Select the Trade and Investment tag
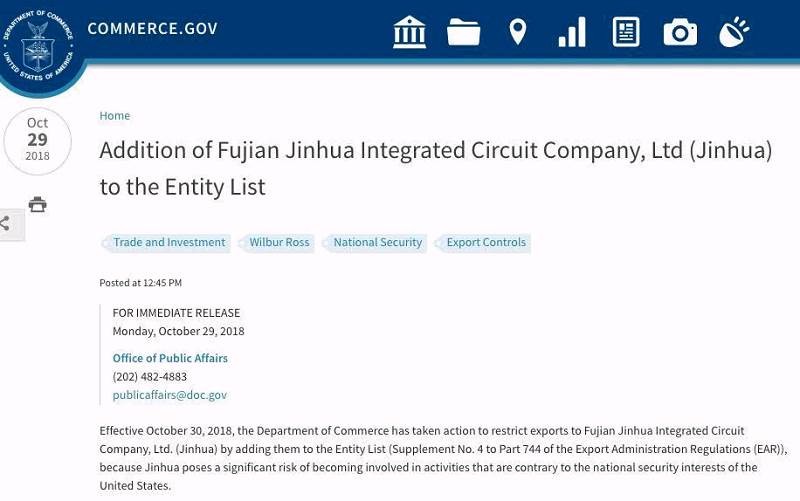800x501 pixels. pyautogui.click(x=169, y=243)
